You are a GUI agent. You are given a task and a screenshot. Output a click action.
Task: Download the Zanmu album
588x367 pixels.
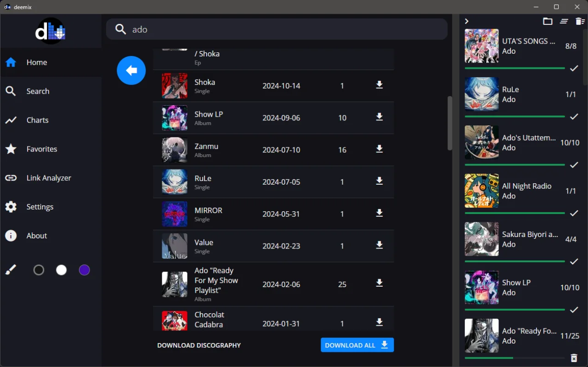[x=379, y=149]
